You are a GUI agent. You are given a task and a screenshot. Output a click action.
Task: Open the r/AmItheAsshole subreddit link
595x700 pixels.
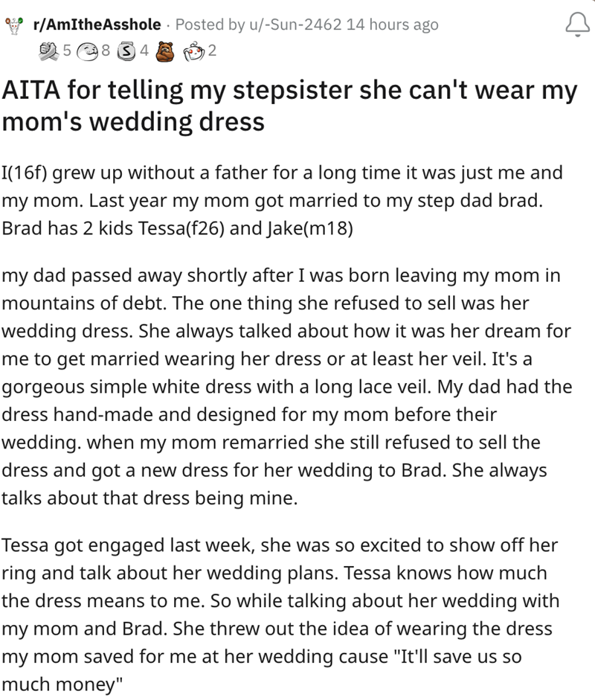point(97,25)
